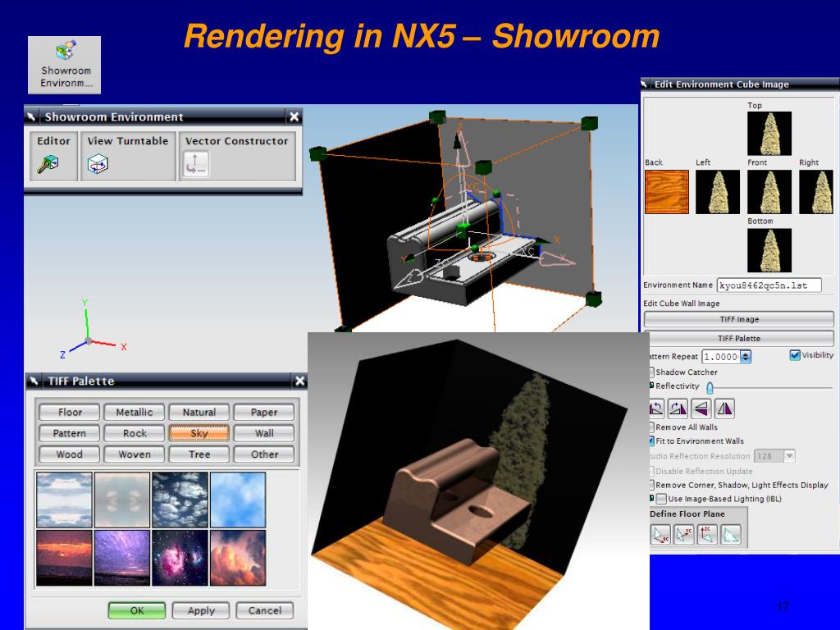Click the Showroom Environment toolbar icon
Image resolution: width=840 pixels, height=630 pixels.
[x=64, y=65]
